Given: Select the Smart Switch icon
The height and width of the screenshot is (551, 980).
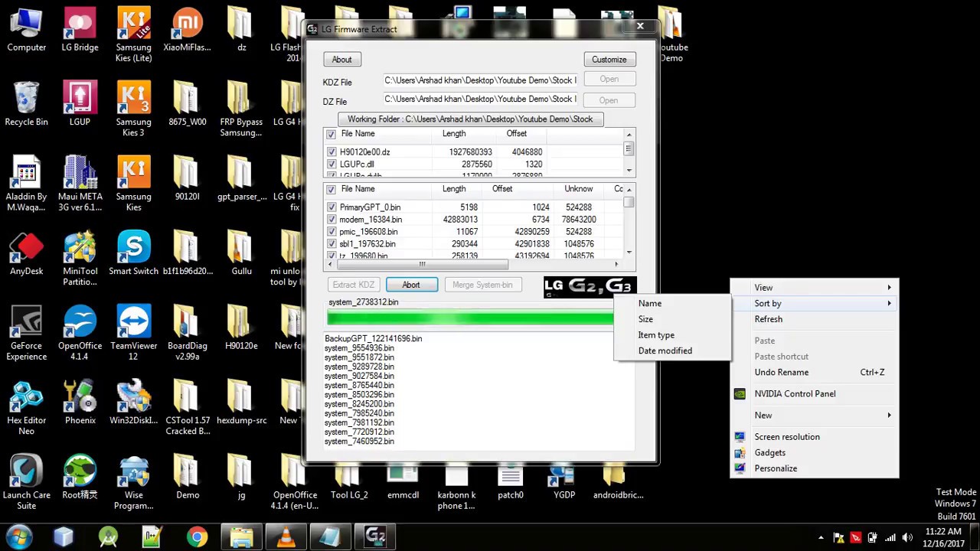Looking at the screenshot, I should (x=133, y=254).
